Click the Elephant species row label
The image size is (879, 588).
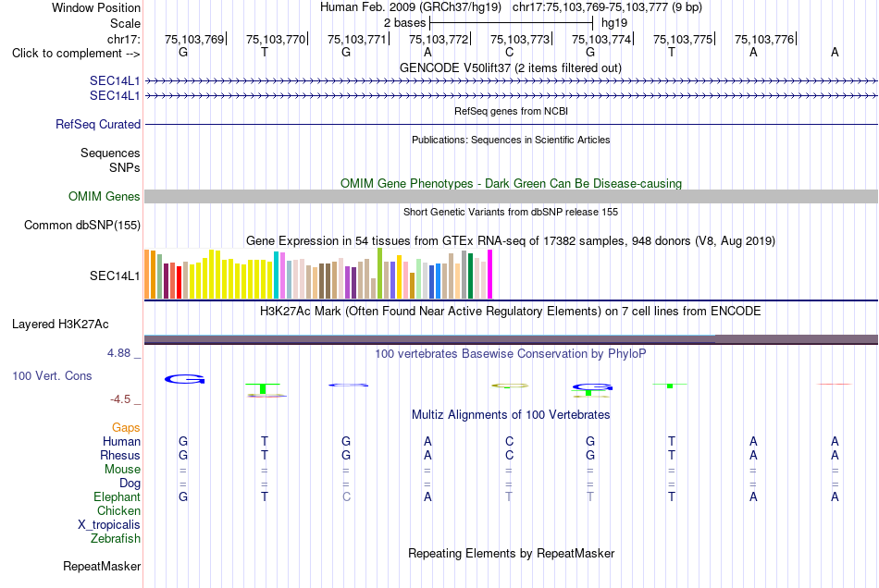117,496
